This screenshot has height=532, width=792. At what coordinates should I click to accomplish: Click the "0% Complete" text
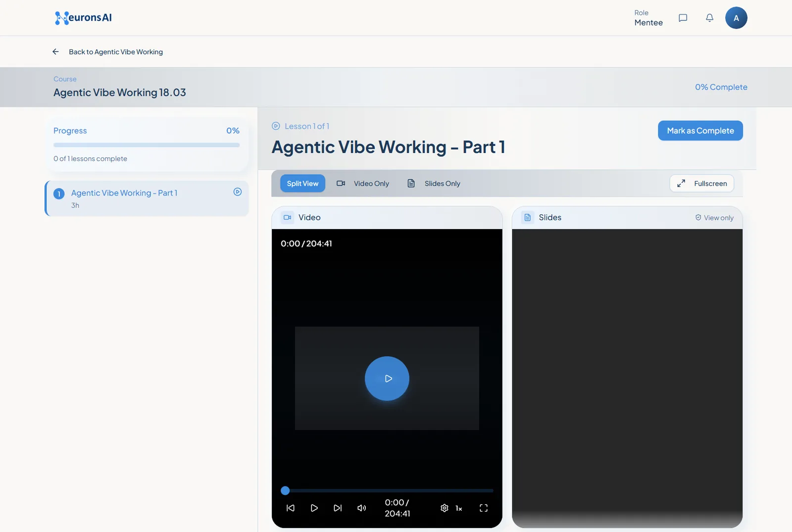(721, 87)
